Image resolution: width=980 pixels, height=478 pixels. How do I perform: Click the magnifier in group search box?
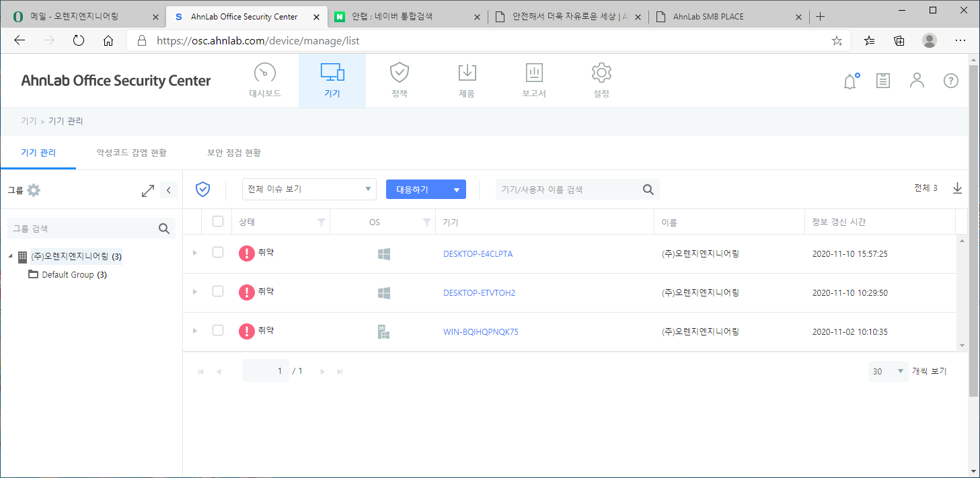pyautogui.click(x=163, y=229)
